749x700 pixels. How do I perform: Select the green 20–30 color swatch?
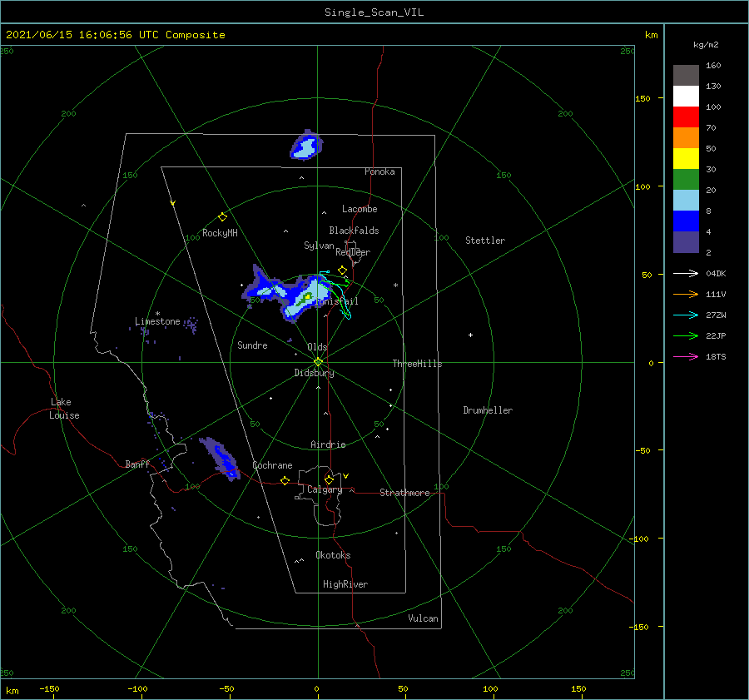(x=686, y=179)
